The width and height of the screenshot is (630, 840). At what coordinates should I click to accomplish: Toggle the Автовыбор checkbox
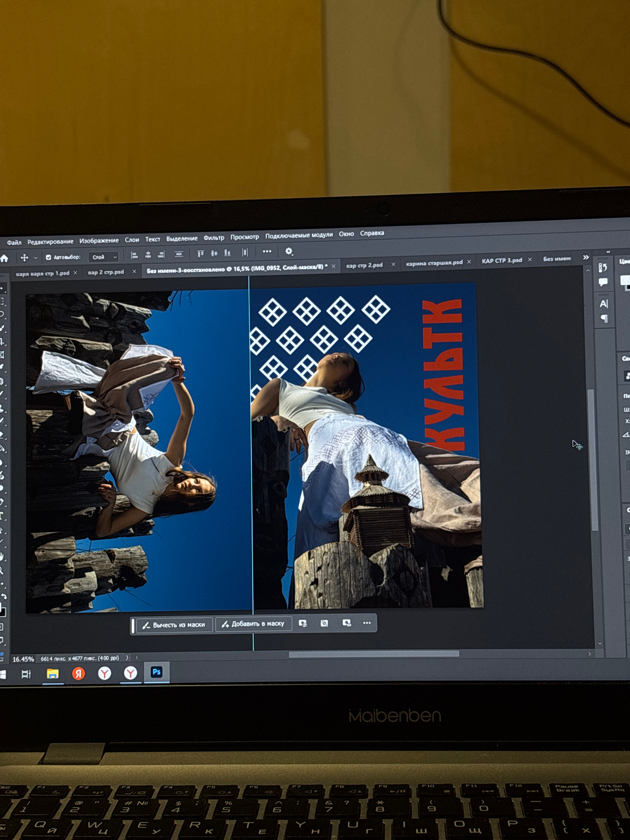tap(49, 257)
